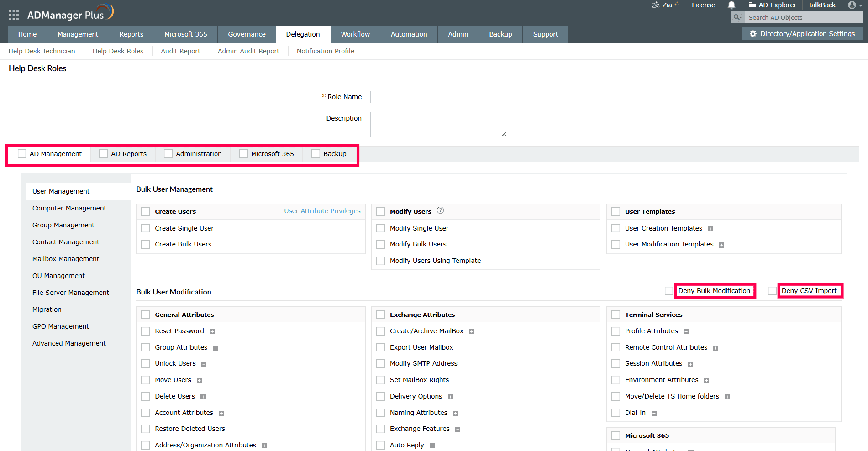Expand Move/Delete TS Home folders plus icon
The height and width of the screenshot is (451, 868).
pyautogui.click(x=728, y=397)
